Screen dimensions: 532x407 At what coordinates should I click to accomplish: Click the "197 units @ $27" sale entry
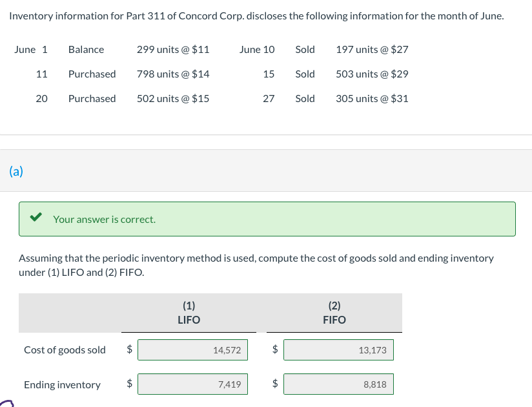point(372,50)
